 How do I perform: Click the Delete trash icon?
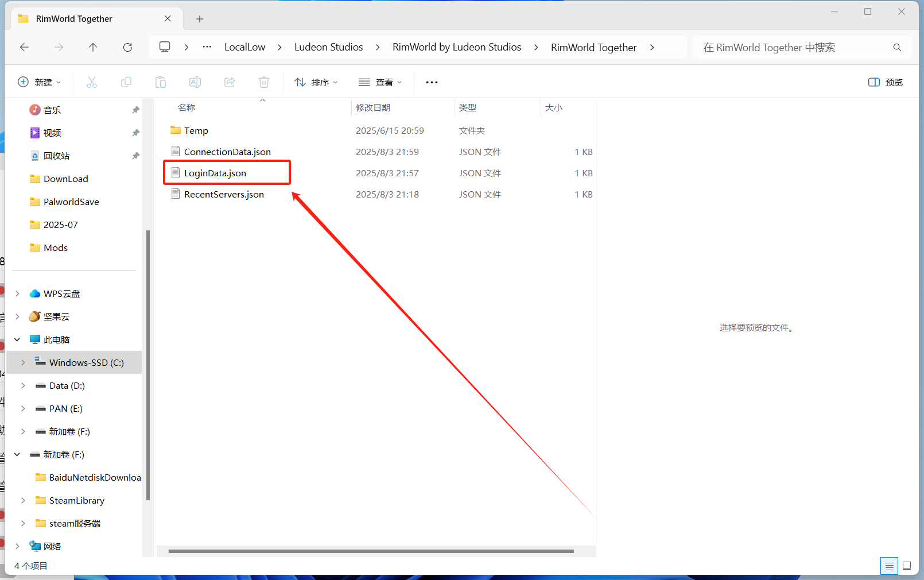[264, 82]
